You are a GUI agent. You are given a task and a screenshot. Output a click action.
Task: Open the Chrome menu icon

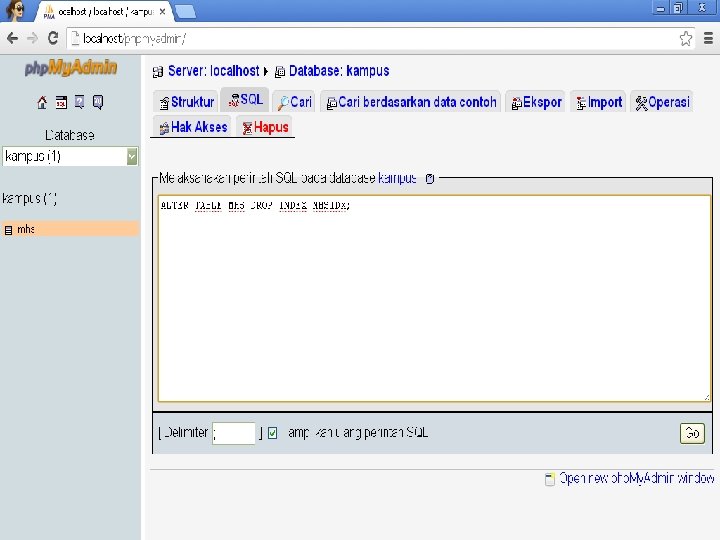(x=708, y=39)
